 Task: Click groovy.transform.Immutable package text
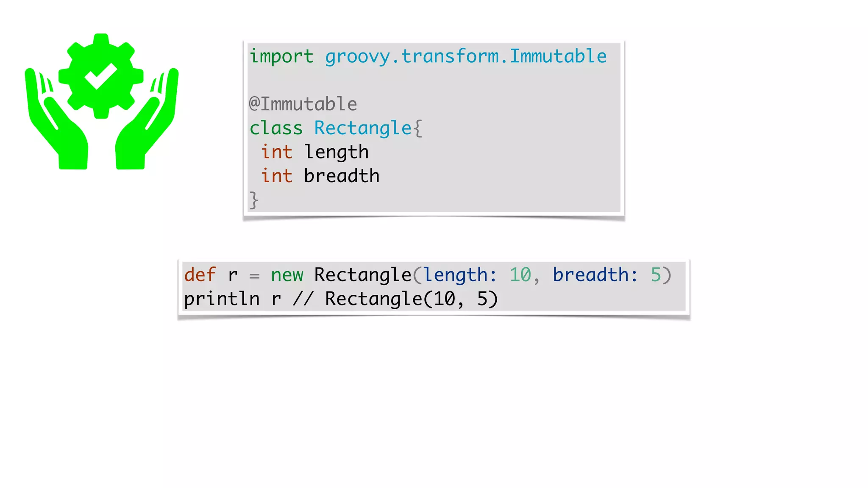(x=465, y=56)
